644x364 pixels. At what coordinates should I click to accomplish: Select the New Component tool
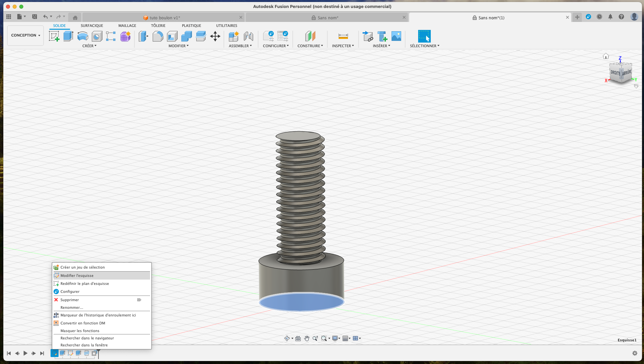(x=234, y=36)
